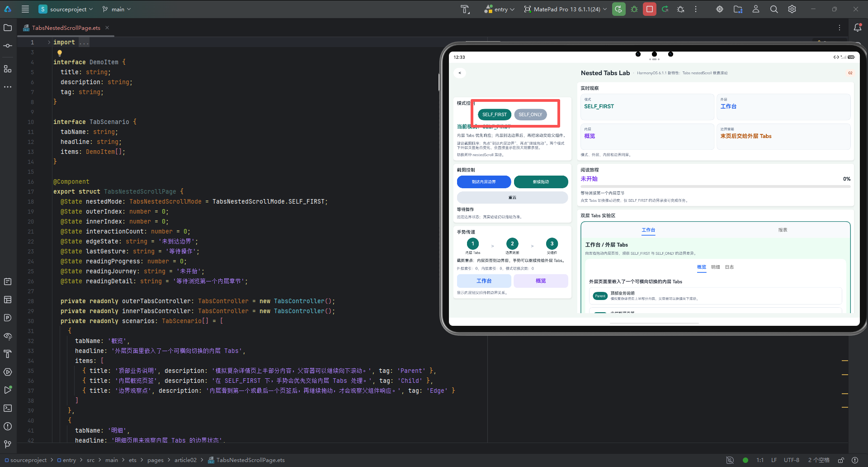Open the Terminal tool window
This screenshot has height=467, width=868.
(x=8, y=408)
